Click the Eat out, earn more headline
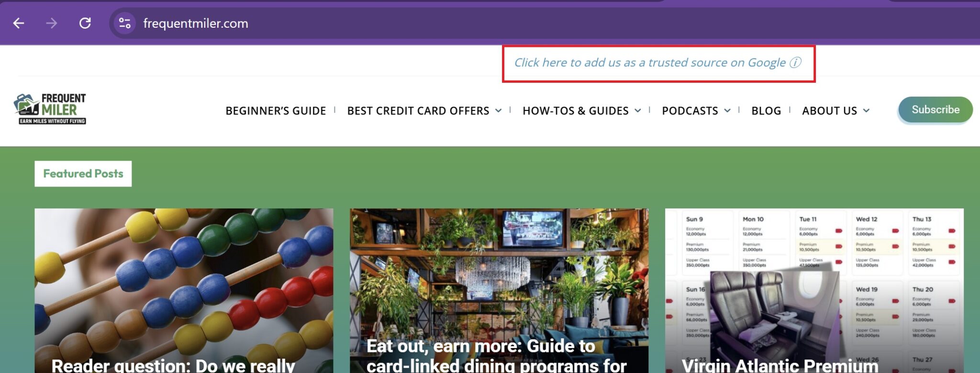This screenshot has width=980, height=373. (x=481, y=346)
